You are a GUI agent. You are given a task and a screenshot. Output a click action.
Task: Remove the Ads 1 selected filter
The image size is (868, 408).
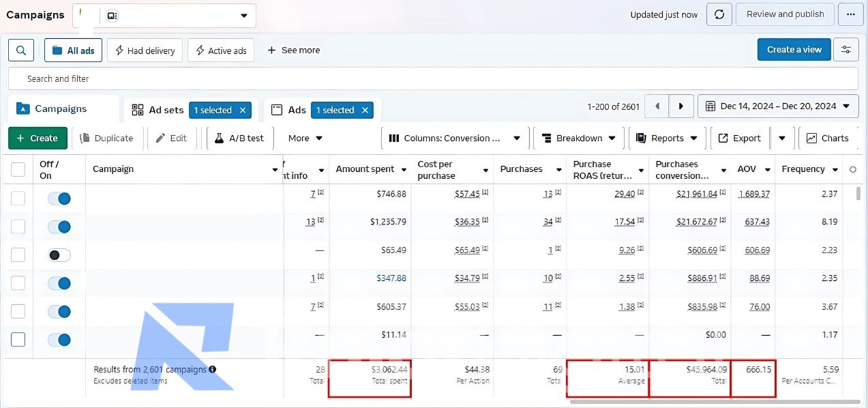(365, 111)
